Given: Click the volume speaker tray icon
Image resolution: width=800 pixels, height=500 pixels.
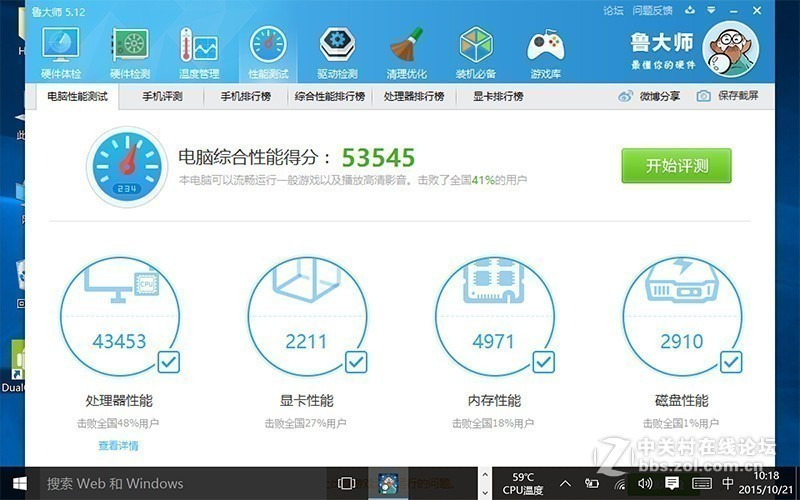Looking at the screenshot, I should [645, 483].
